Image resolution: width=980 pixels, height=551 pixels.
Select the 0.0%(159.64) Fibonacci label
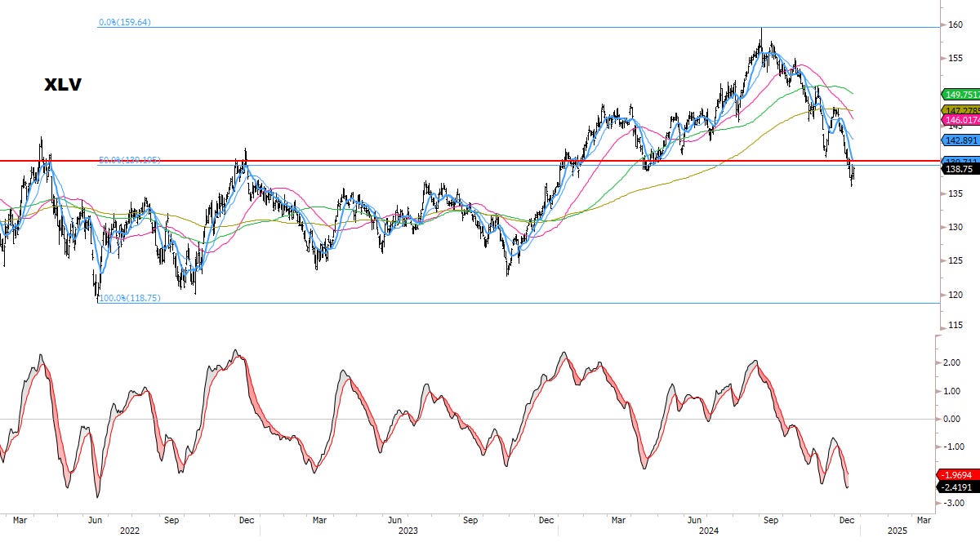click(x=123, y=23)
